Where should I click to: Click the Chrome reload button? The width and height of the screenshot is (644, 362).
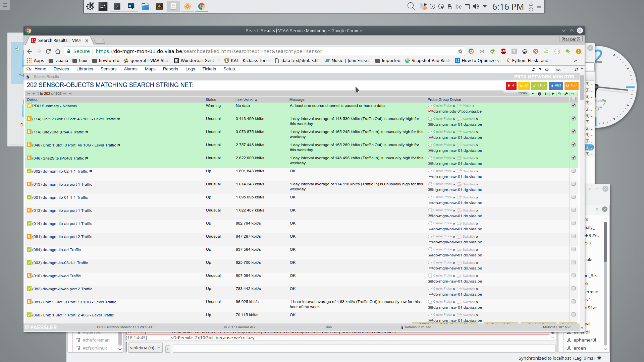point(48,51)
